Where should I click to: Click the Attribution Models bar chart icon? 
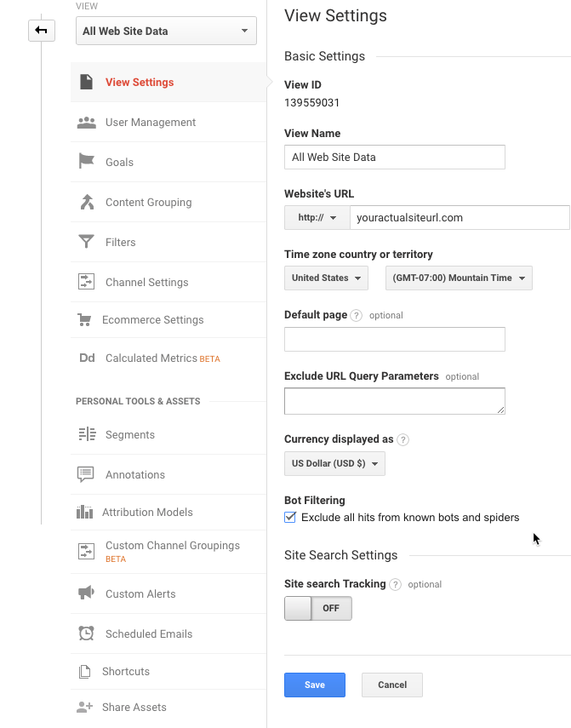[x=85, y=512]
